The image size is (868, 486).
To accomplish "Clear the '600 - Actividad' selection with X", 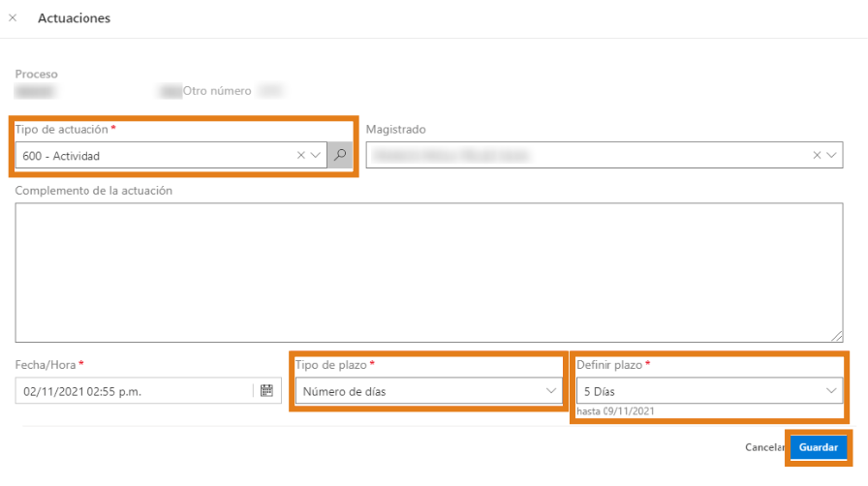I will 301,155.
